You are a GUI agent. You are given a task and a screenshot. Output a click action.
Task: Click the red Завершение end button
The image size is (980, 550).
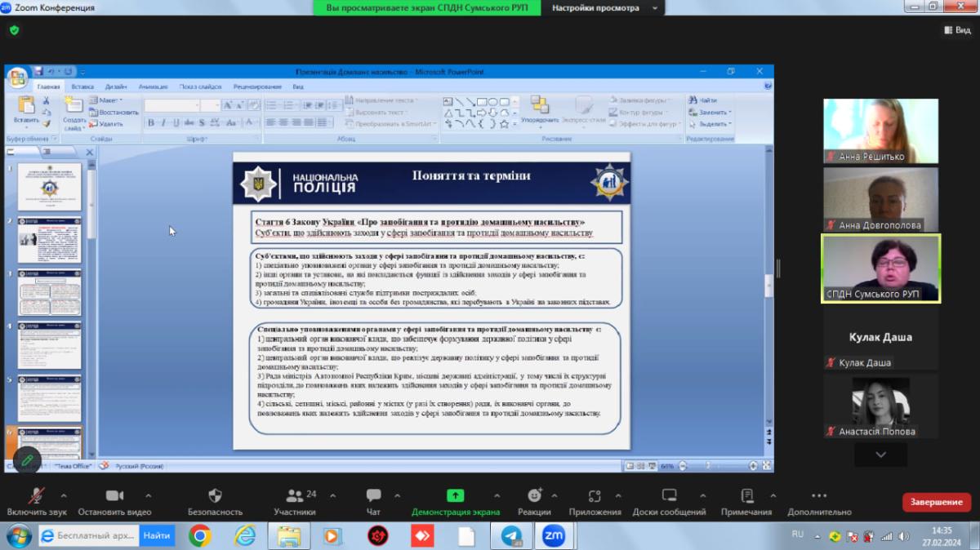pos(936,502)
